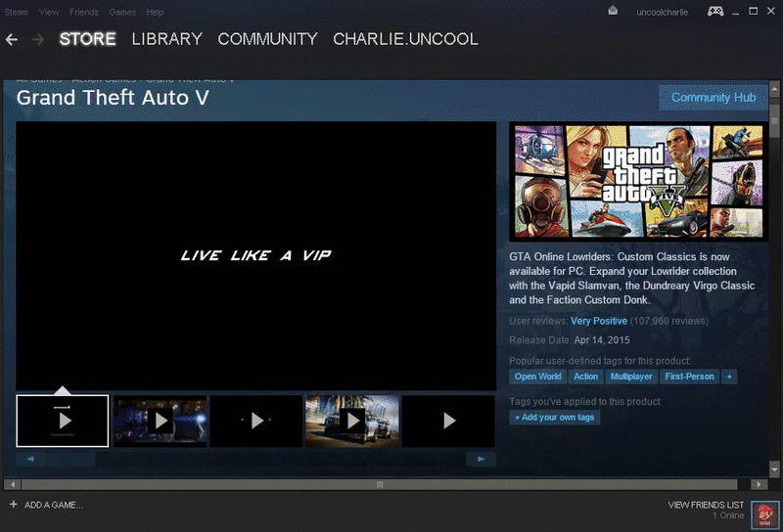
Task: Open the Help menu
Action: [x=155, y=12]
